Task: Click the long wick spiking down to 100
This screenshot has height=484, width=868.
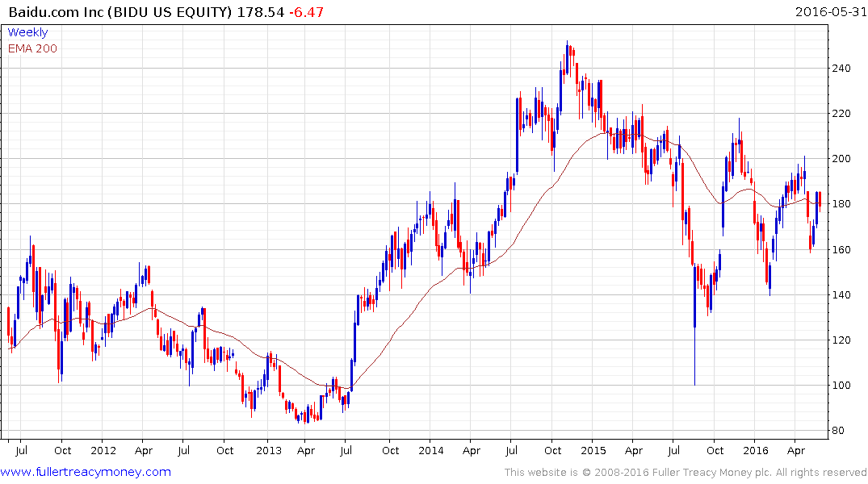Action: [694, 355]
